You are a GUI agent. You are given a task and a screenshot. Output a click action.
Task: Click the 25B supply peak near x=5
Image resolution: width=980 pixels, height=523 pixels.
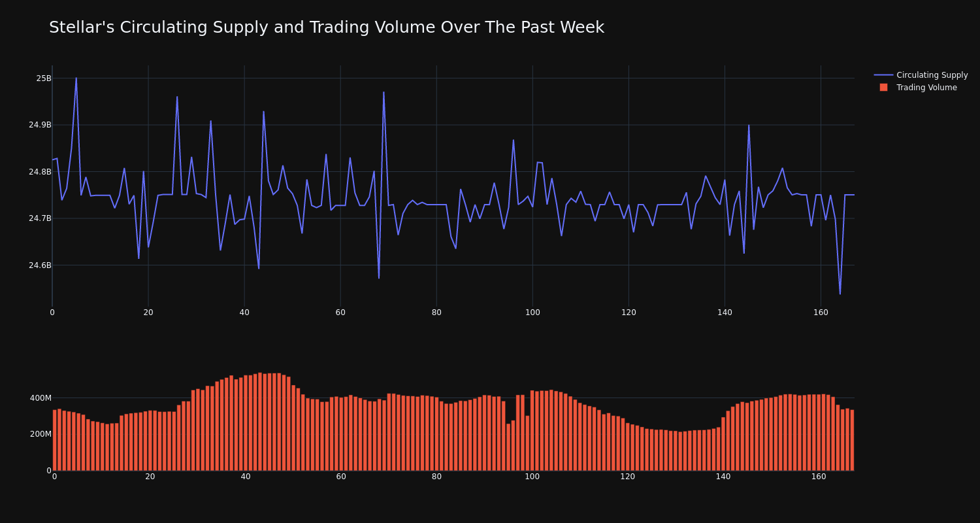76,78
